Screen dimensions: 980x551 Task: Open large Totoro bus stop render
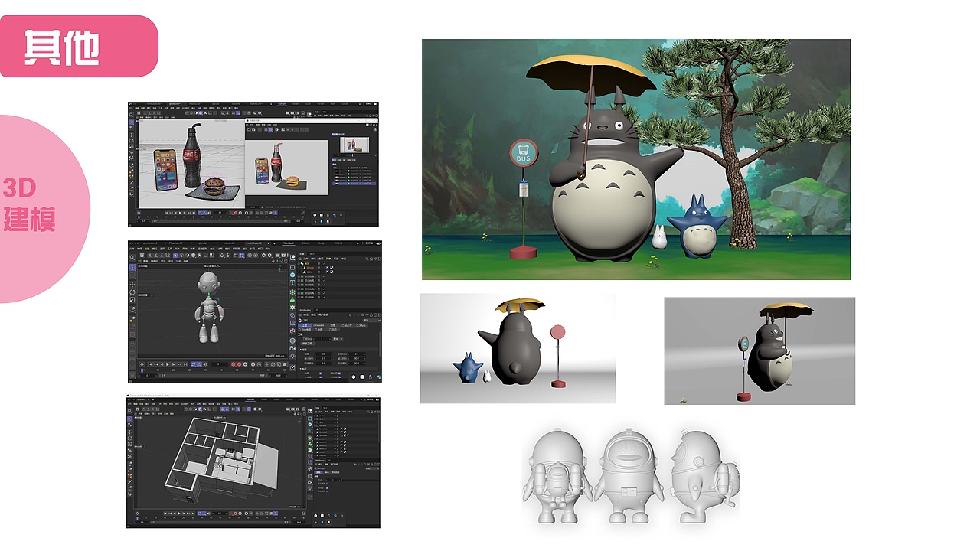[636, 159]
